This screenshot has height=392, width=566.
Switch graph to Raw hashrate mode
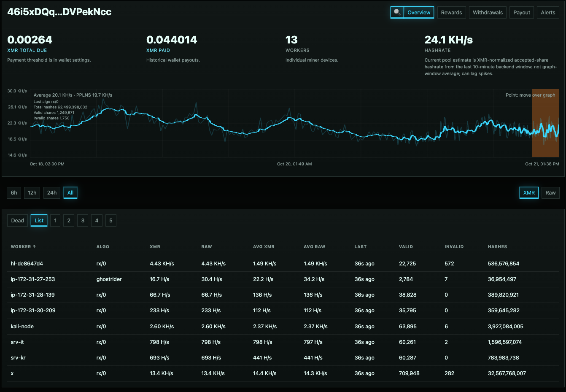(550, 193)
